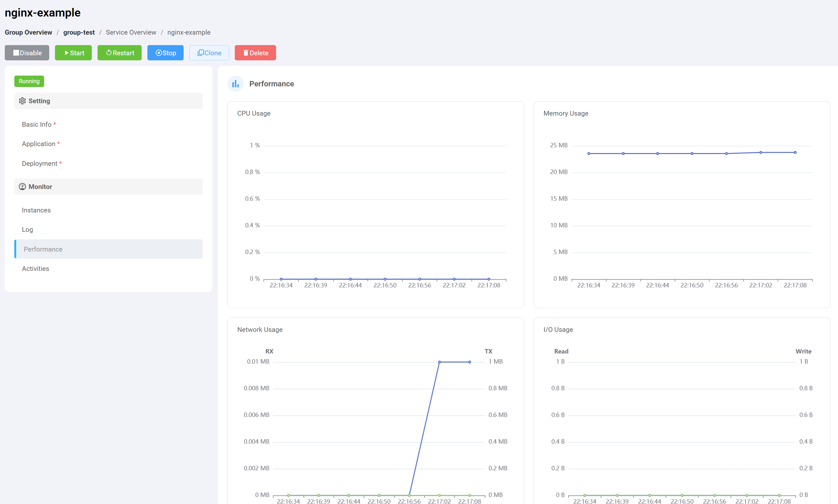Click the CPU Usage chart title
The width and height of the screenshot is (838, 504).
(254, 113)
